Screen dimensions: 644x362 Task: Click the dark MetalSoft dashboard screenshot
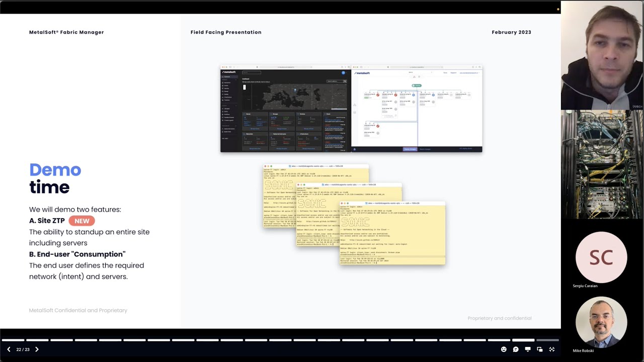(285, 109)
